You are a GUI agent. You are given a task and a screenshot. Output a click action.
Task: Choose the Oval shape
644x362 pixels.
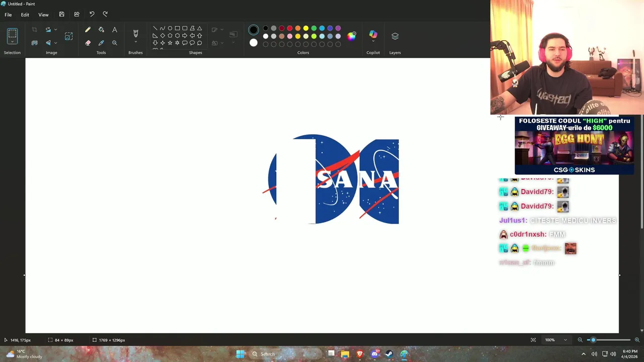tap(170, 28)
